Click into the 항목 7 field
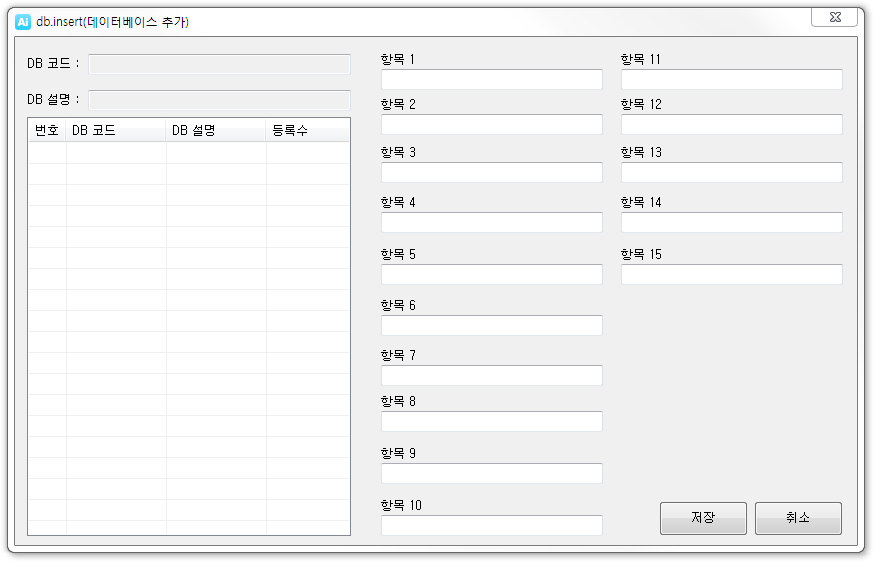This screenshot has height=562, width=874. [x=492, y=375]
